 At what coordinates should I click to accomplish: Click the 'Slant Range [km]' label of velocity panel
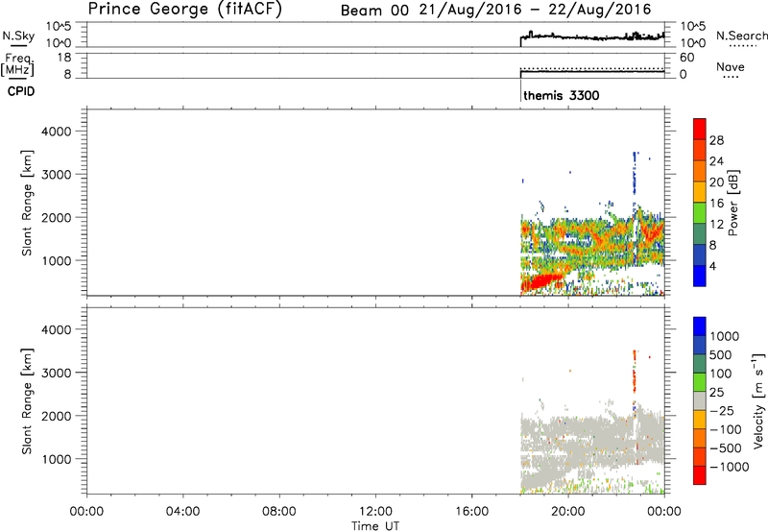point(27,401)
